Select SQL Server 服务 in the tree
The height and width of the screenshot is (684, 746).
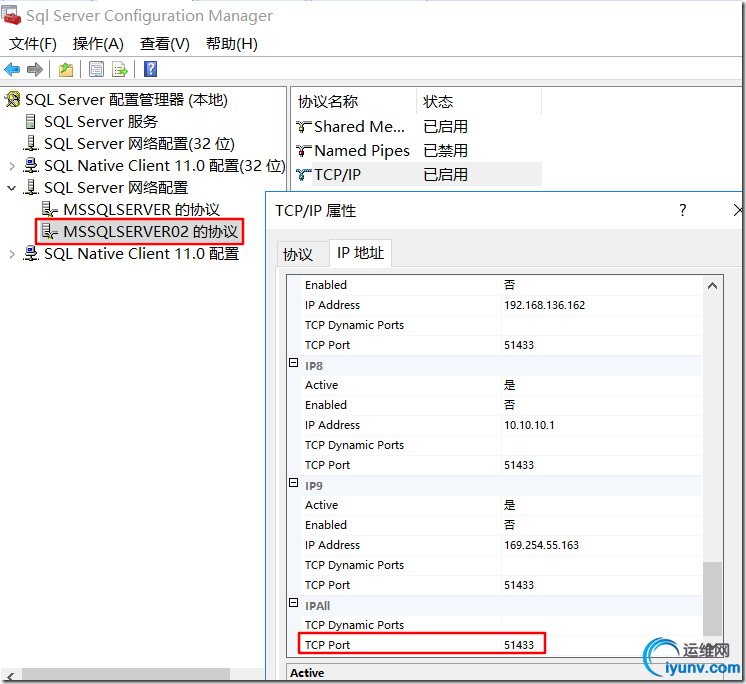[x=101, y=122]
